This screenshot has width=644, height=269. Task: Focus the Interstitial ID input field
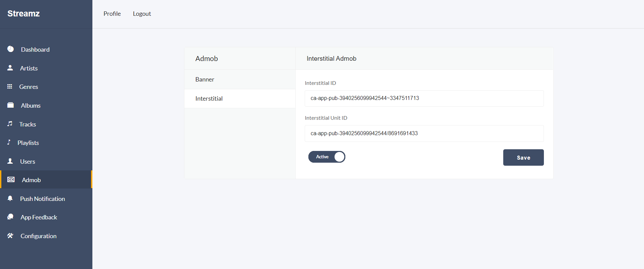[x=424, y=98]
